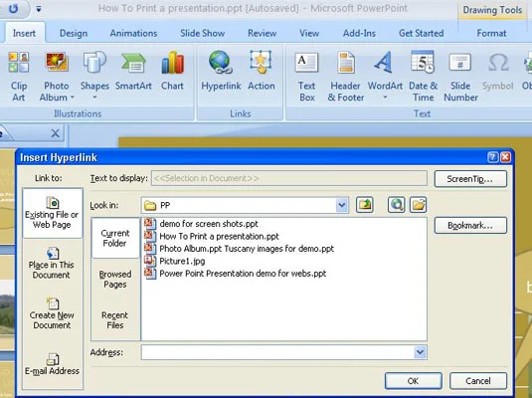Open the Animations tab
Image resolution: width=532 pixels, height=398 pixels.
coord(133,33)
